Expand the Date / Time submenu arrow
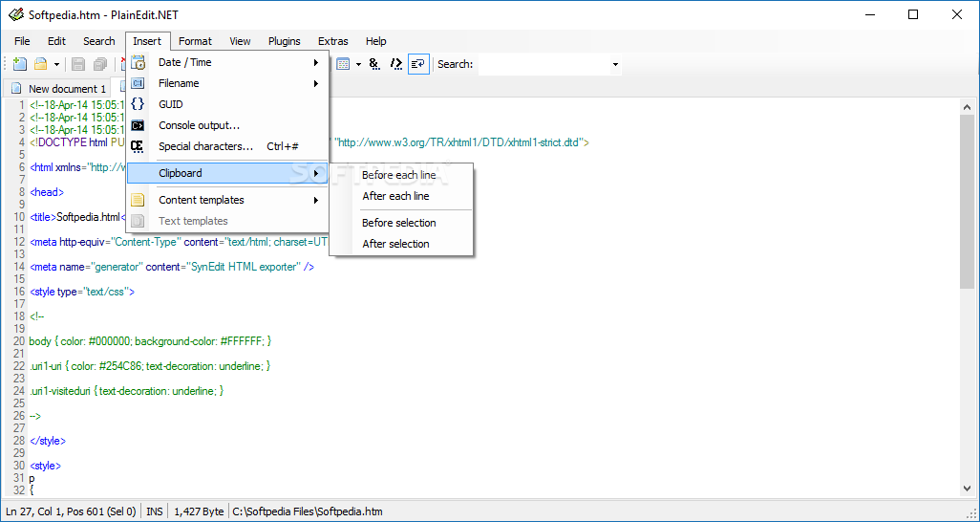This screenshot has width=980, height=522. pos(316,62)
